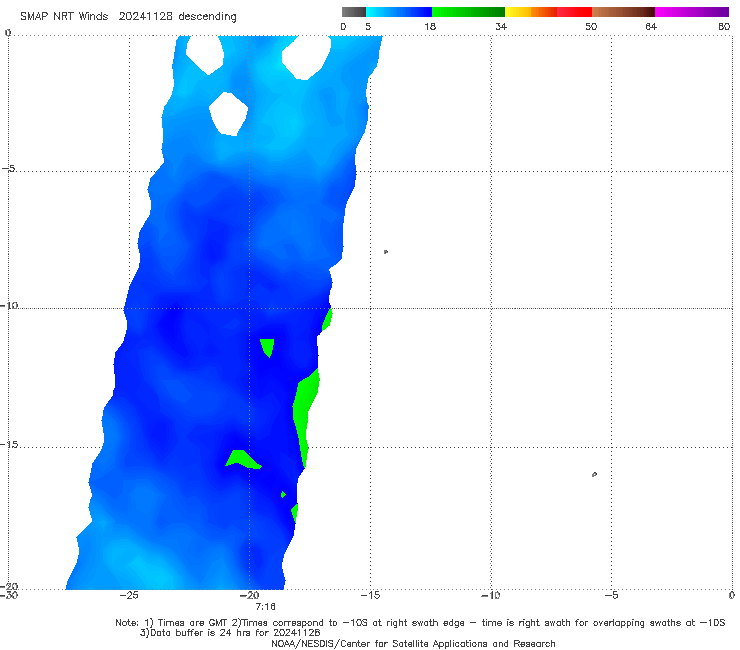Click the cyan-to-blue segment of the color bar
Image resolution: width=740 pixels, height=650 pixels.
[x=399, y=12]
